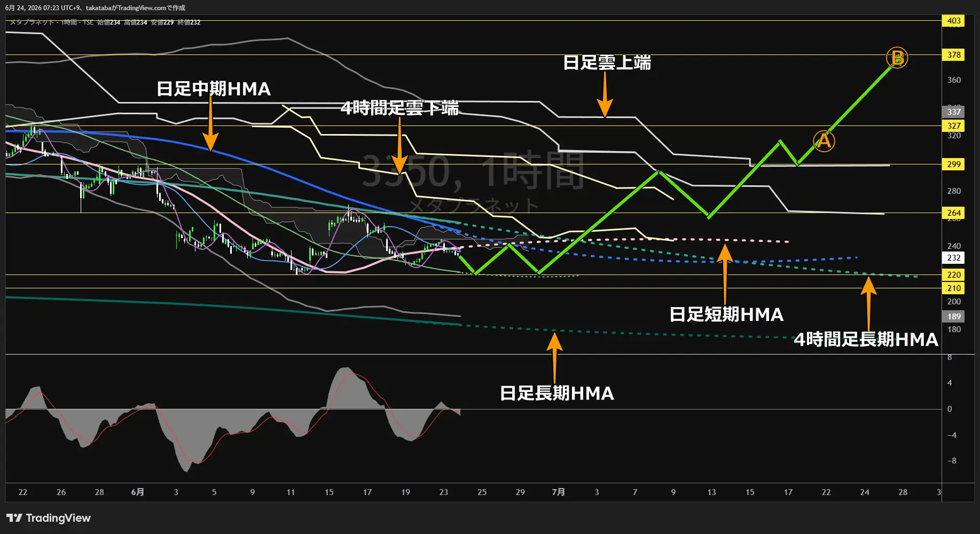Click the TradingView logo
Image resolution: width=980 pixels, height=534 pixels.
pyautogui.click(x=48, y=518)
